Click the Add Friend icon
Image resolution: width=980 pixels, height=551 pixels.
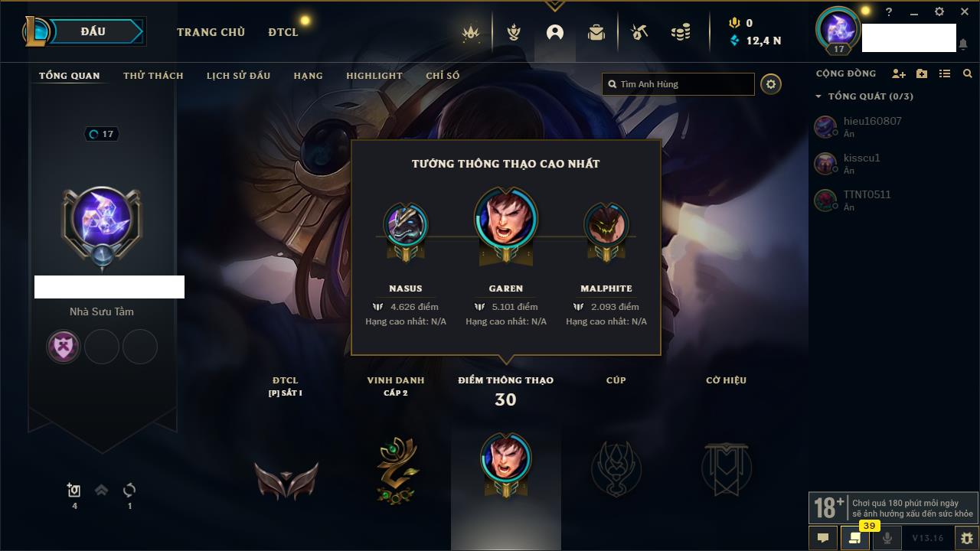click(899, 74)
